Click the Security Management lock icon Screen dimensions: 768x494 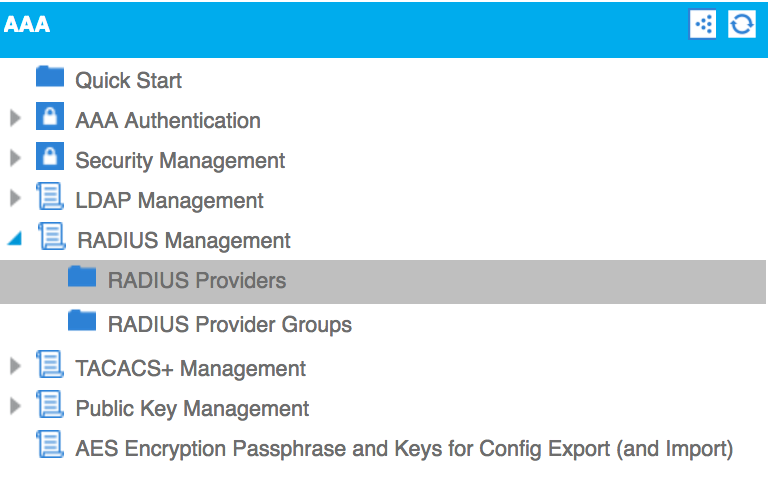tap(50, 156)
